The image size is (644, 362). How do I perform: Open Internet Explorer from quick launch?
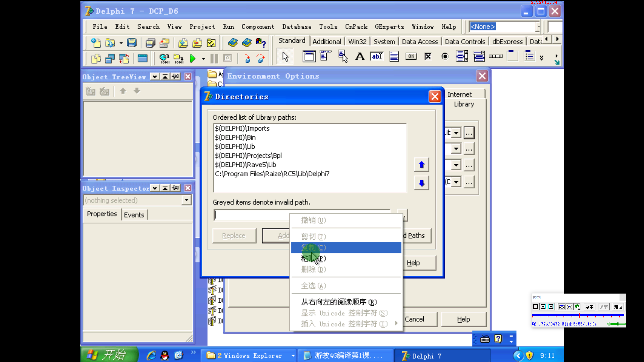[151, 355]
